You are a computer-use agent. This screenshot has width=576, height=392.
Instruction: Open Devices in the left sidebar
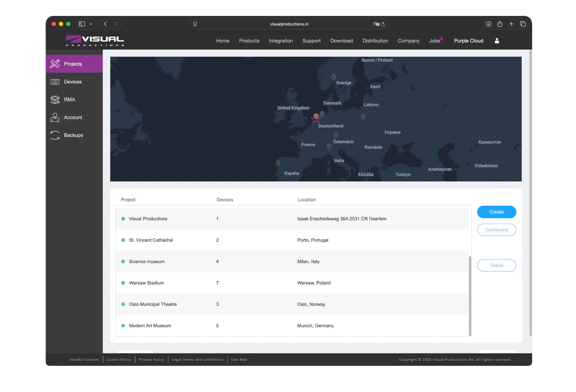pos(73,82)
